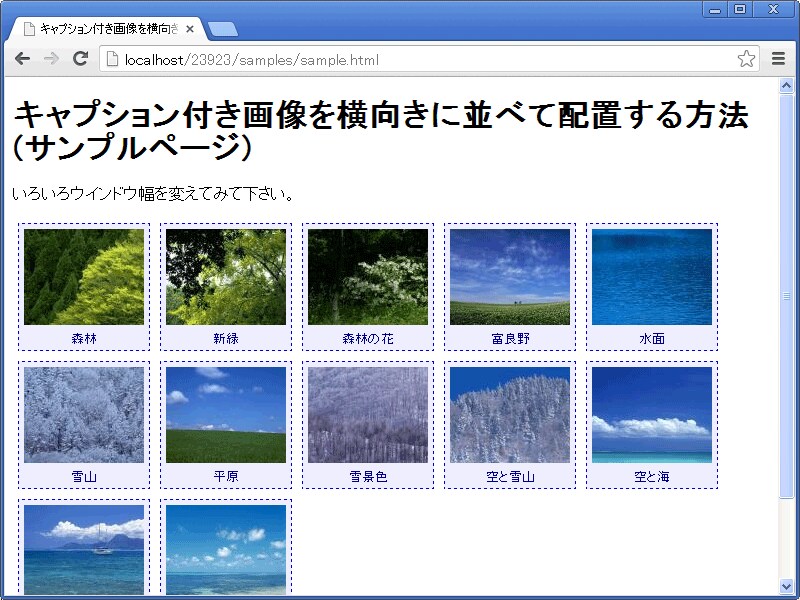Click the forward navigation arrow
This screenshot has height=600, width=800.
(x=51, y=60)
